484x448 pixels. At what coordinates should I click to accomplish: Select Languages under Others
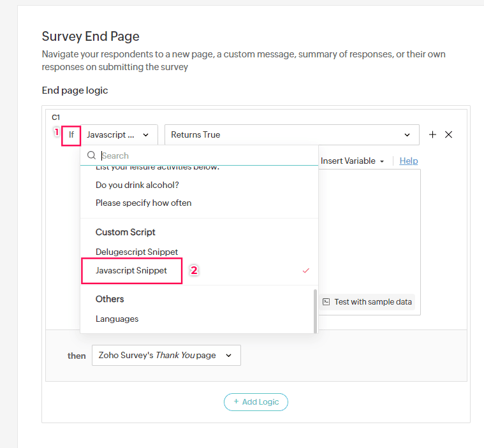117,319
